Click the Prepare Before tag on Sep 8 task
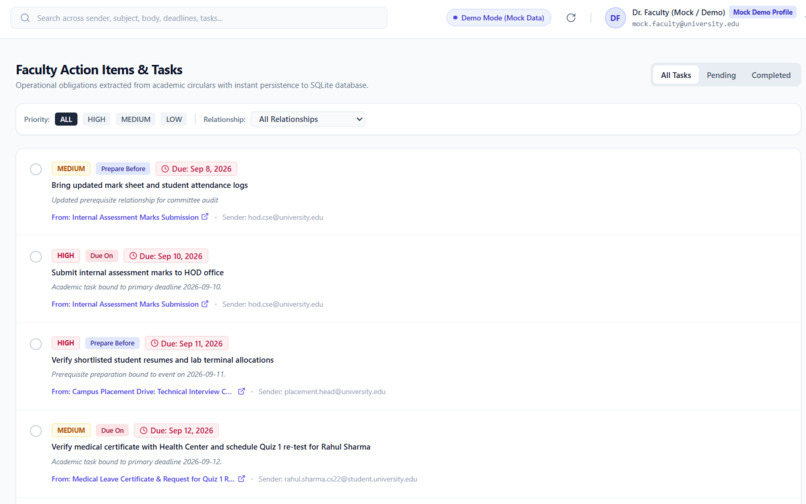This screenshot has height=504, width=806. [123, 169]
